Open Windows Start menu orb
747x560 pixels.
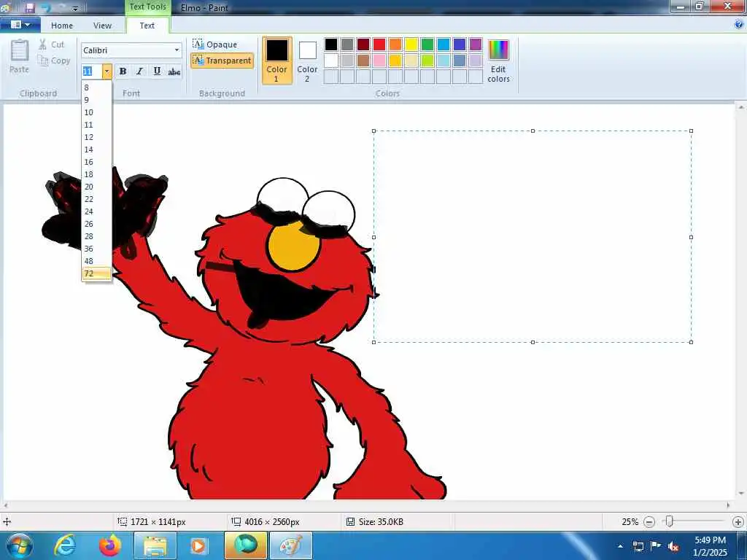coord(20,545)
